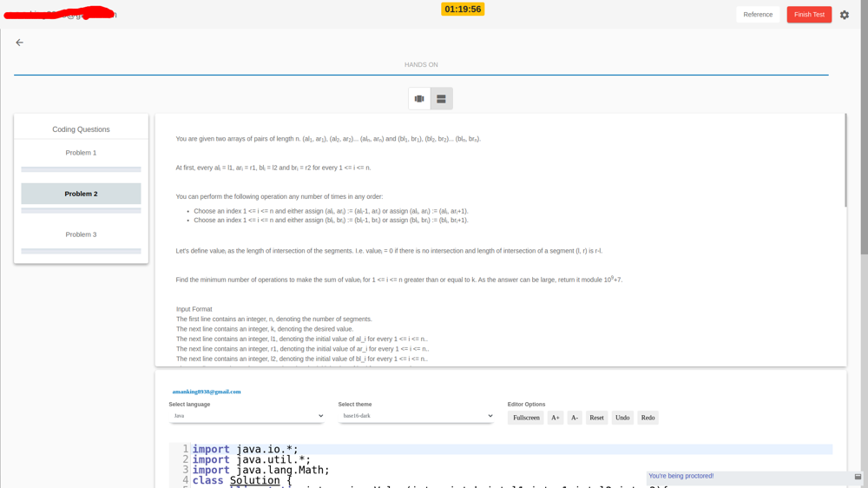The height and width of the screenshot is (488, 868).
Task: Reset the code editor
Action: pyautogui.click(x=596, y=418)
